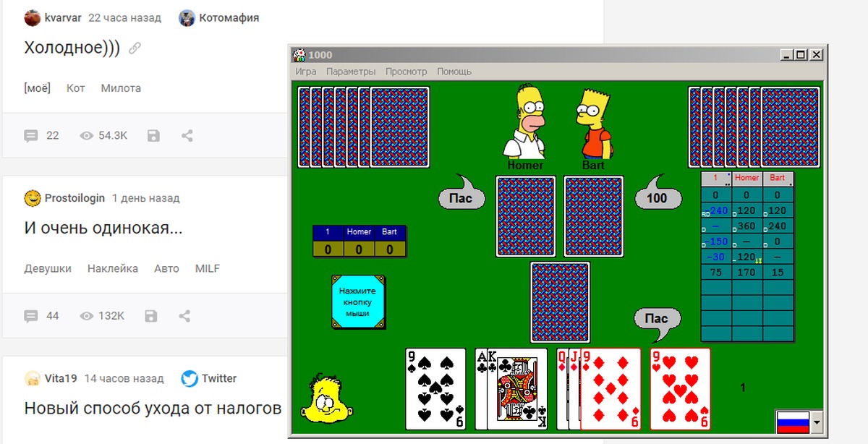Copy link icon beside 'Холодное)))' title
Viewport: 868px width, 444px height.
pyautogui.click(x=135, y=48)
